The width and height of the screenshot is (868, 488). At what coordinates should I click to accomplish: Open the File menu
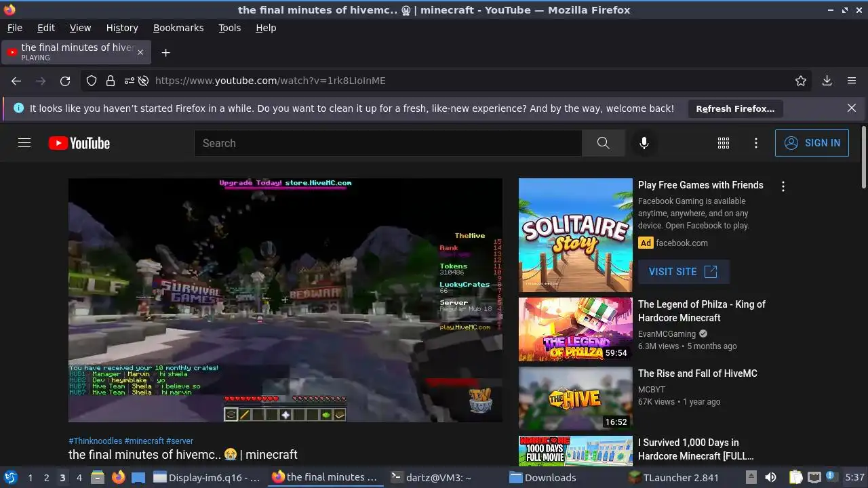click(14, 28)
